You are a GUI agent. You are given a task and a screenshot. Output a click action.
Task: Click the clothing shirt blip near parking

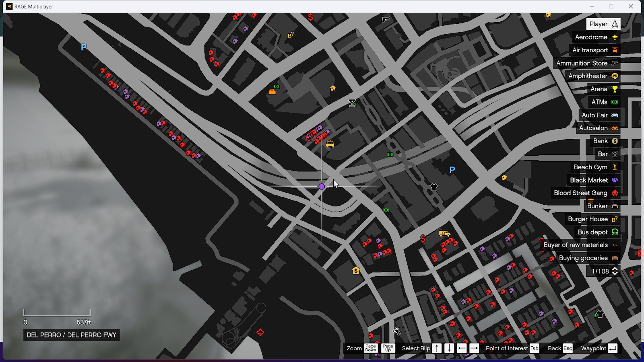[x=434, y=187]
